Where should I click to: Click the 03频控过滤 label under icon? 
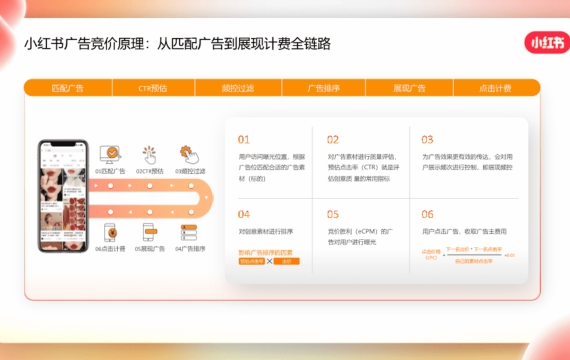pos(190,171)
